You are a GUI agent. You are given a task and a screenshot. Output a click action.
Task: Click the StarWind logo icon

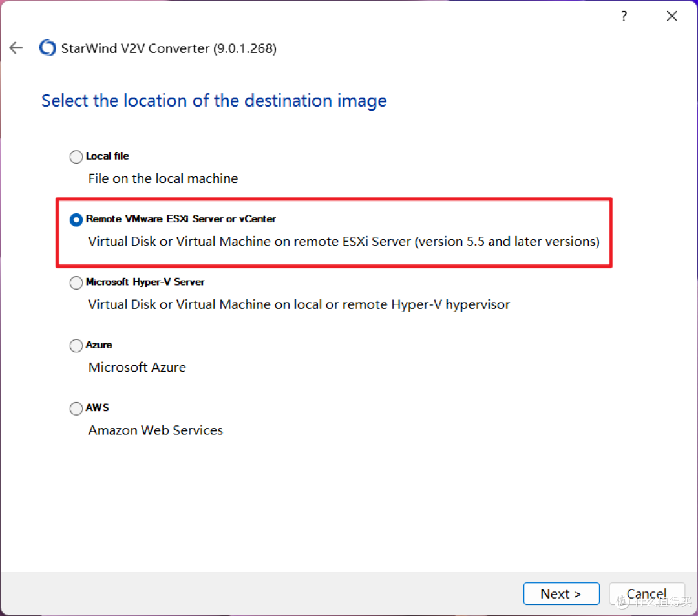47,48
